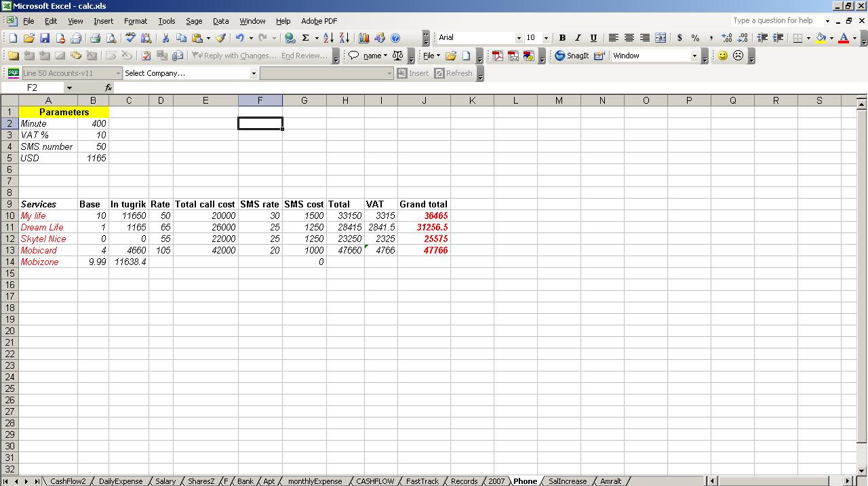Click the frowning face feedback icon

738,56
